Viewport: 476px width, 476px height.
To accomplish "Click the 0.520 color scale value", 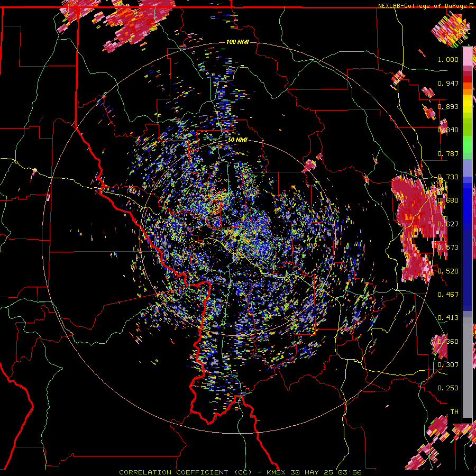I will pos(448,271).
